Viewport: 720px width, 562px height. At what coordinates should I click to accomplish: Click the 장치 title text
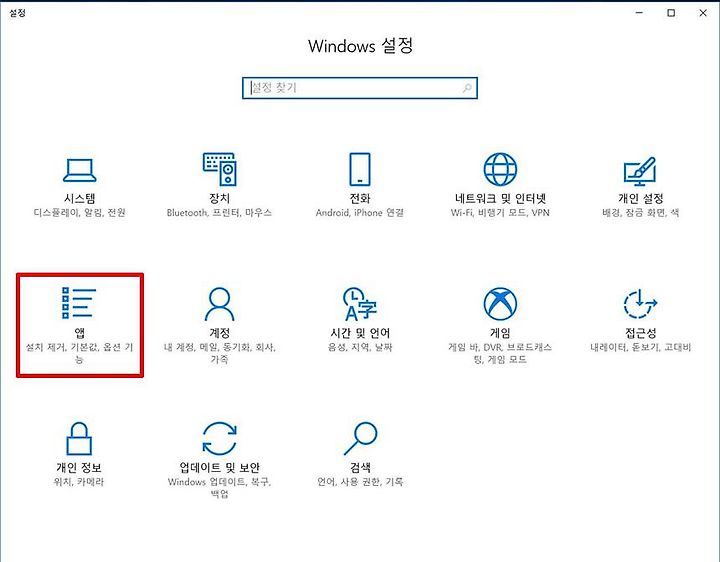(219, 198)
